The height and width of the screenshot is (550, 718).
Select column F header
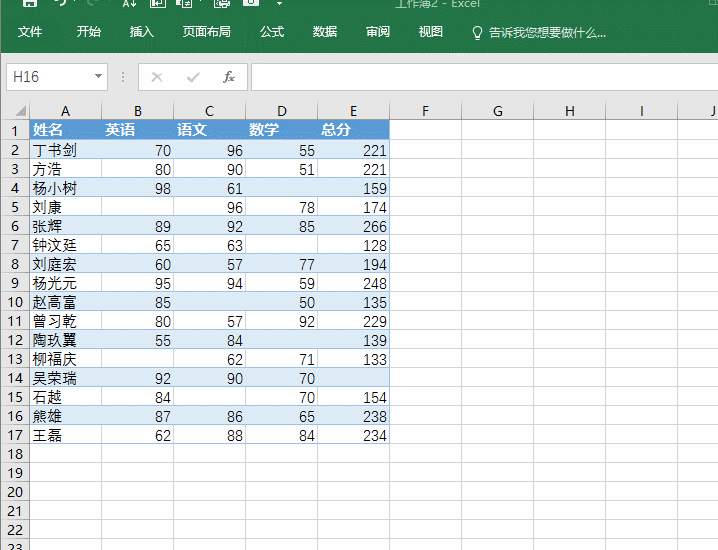click(425, 111)
